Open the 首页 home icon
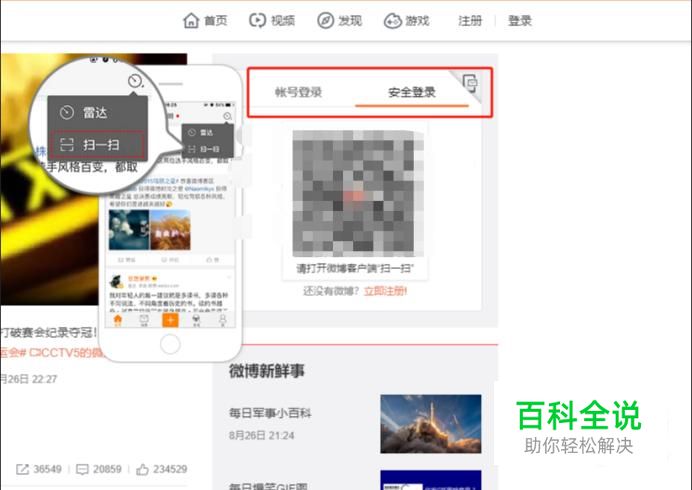 pos(191,21)
